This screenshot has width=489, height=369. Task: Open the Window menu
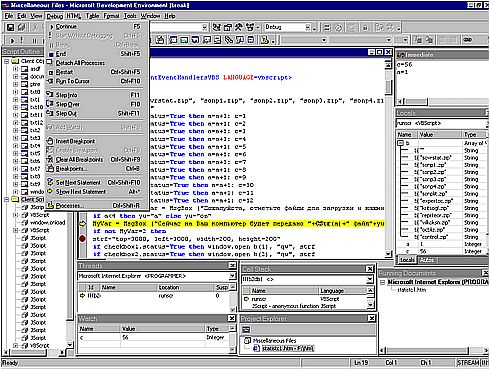point(150,16)
